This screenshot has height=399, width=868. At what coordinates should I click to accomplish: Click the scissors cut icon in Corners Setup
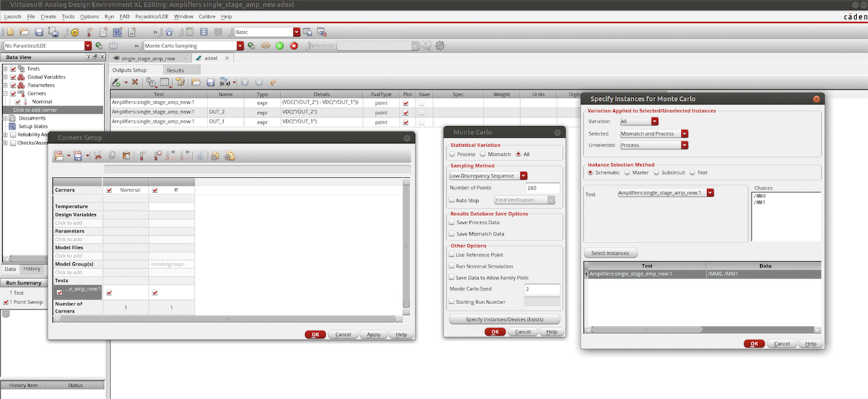coord(98,156)
